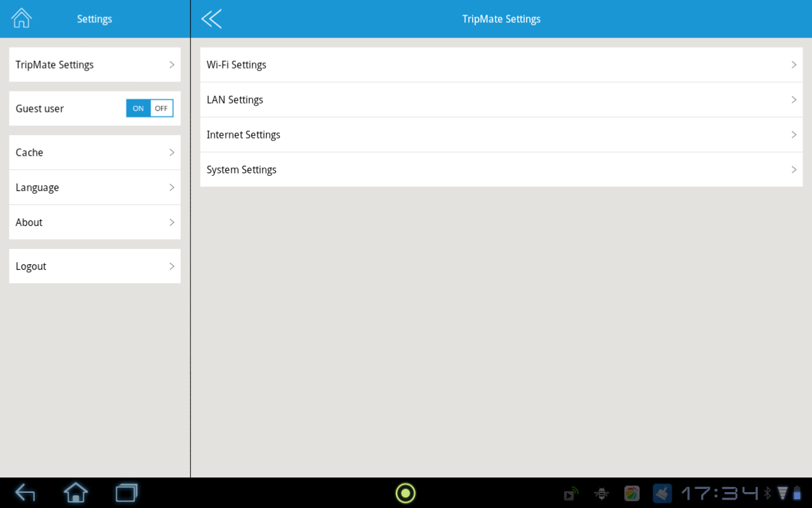Expand the LAN Settings chevron

(x=794, y=100)
